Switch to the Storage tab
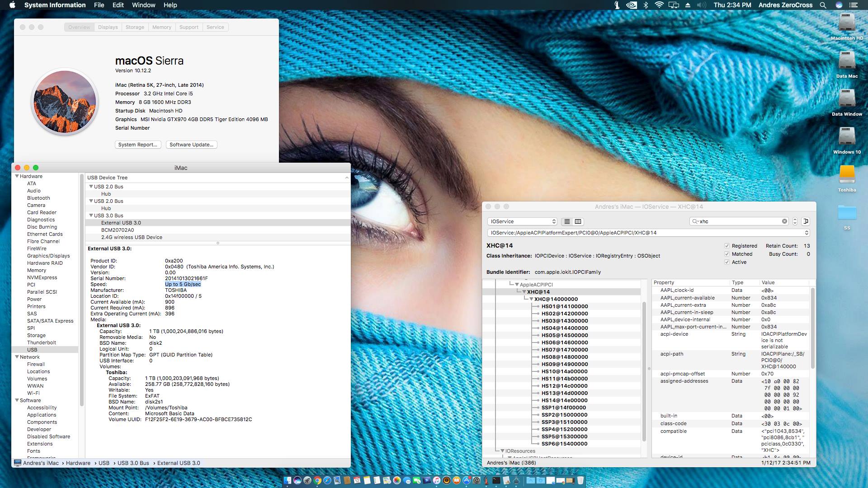The image size is (868, 488). pos(135,27)
